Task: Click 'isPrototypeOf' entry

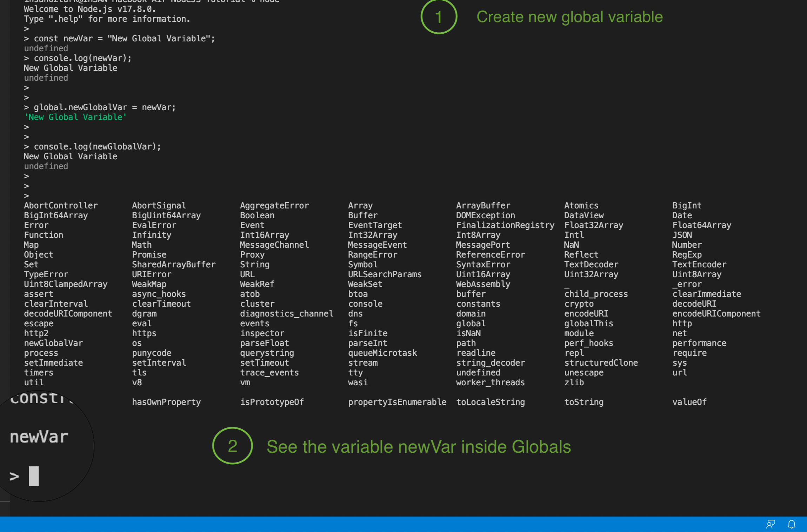Action: (x=272, y=402)
